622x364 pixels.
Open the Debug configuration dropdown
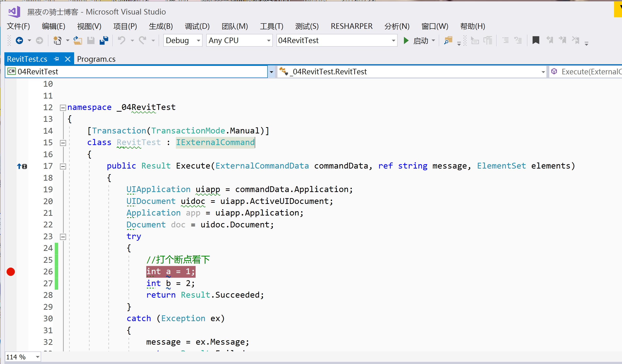[198, 40]
